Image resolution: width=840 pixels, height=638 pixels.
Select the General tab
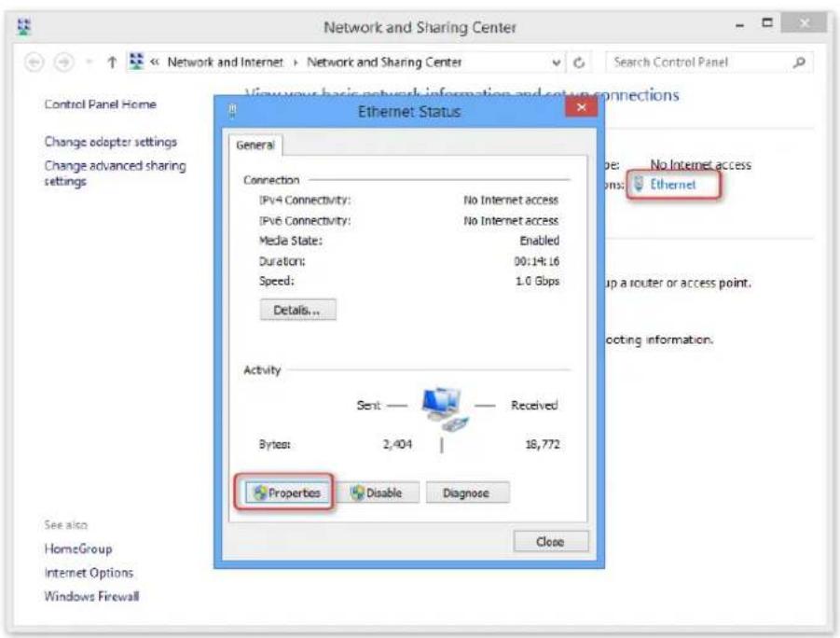coord(255,145)
